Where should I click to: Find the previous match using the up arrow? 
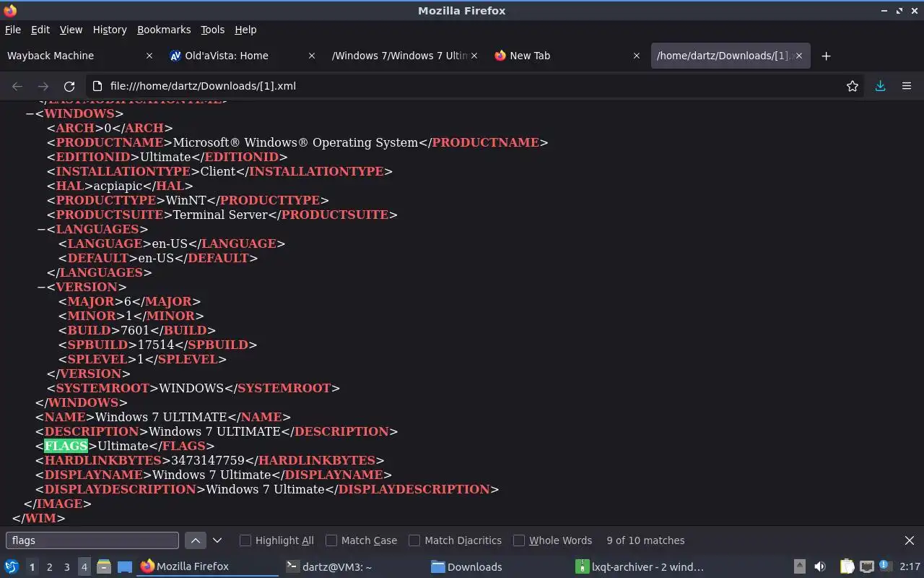(x=196, y=540)
